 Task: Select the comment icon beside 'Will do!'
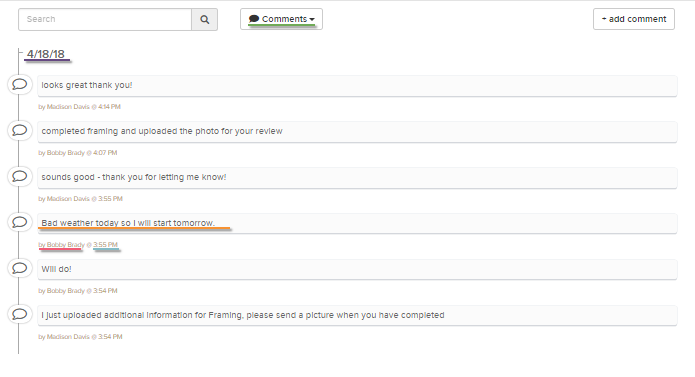[20, 268]
